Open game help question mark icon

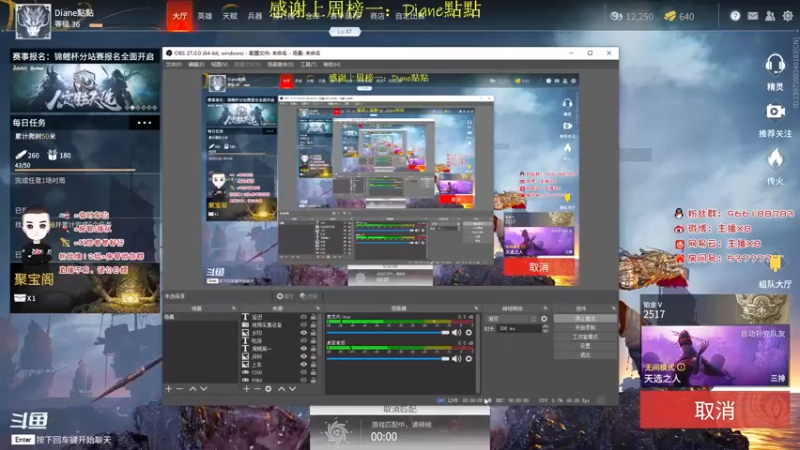point(735,16)
